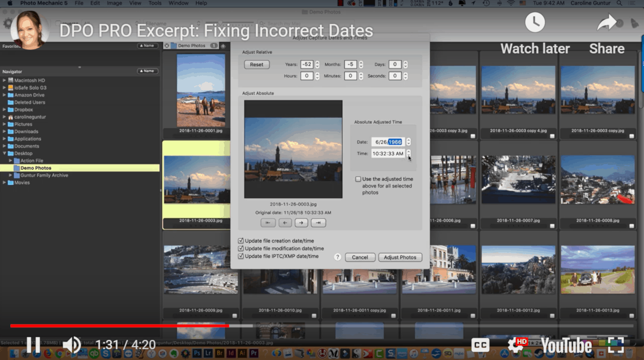Viewport: 644px width, 360px height.
Task: Click the Wi-Fi icon in the menu bar
Action: (510, 3)
